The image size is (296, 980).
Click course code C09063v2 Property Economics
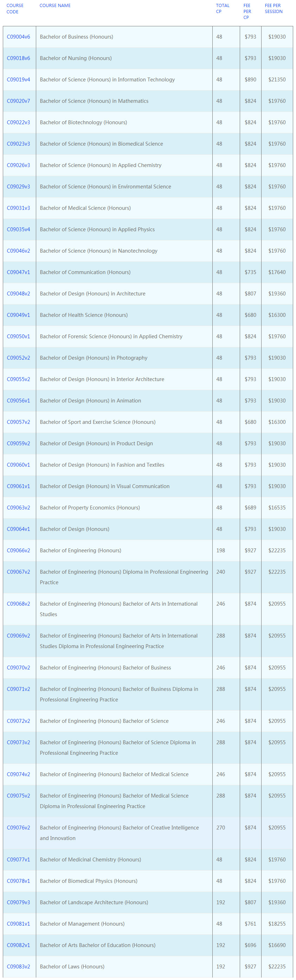point(18,507)
